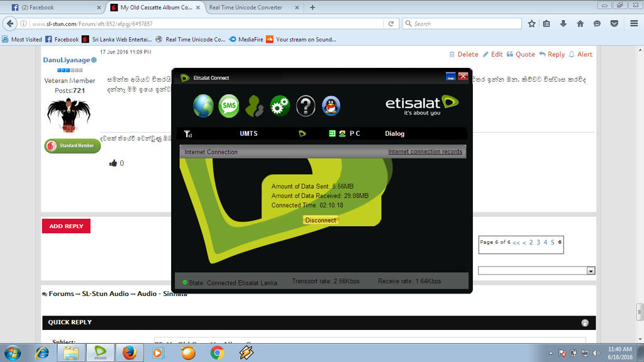This screenshot has height=362, width=644.
Task: Open DanuLiyanage's profile link
Action: click(67, 60)
